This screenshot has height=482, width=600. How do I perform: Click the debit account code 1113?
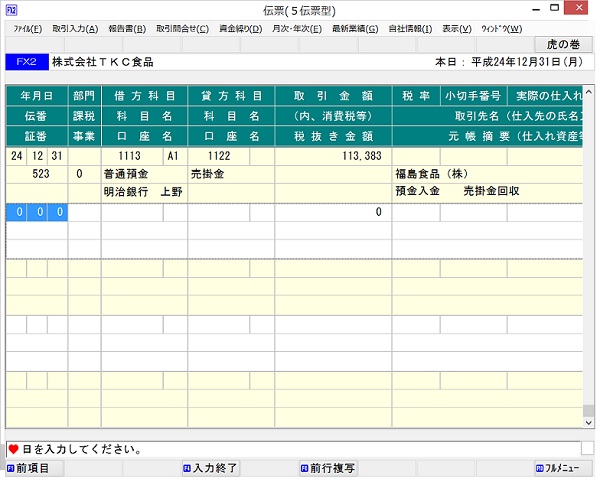tap(132, 156)
